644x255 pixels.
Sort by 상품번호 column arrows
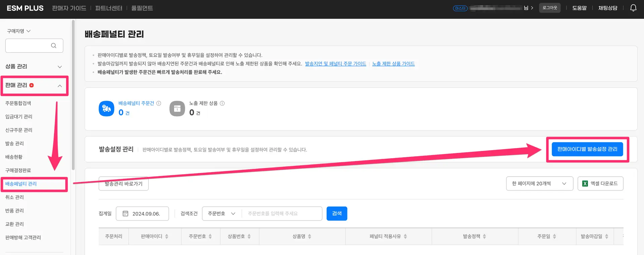[249, 236]
